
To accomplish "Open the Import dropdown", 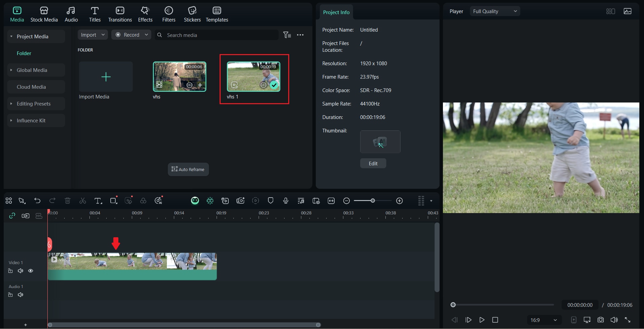I will (92, 35).
